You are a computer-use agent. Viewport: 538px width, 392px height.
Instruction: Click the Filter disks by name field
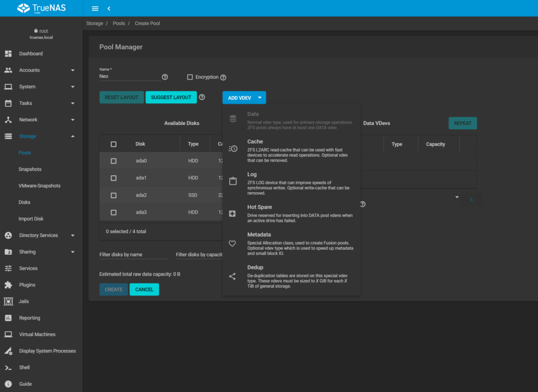133,255
